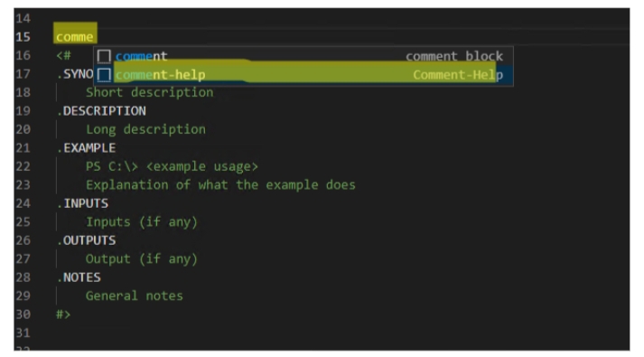Click the 'Long description' text
This screenshot has height=357, width=644.
coord(145,129)
